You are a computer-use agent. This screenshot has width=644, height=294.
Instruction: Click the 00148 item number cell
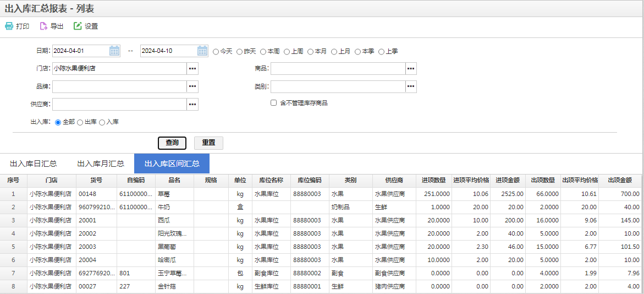pos(97,194)
